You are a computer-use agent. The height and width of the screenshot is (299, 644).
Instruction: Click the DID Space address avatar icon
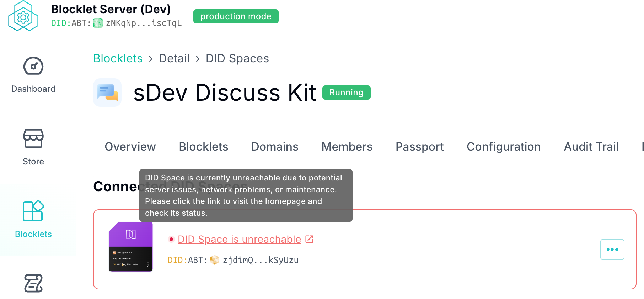point(215,260)
